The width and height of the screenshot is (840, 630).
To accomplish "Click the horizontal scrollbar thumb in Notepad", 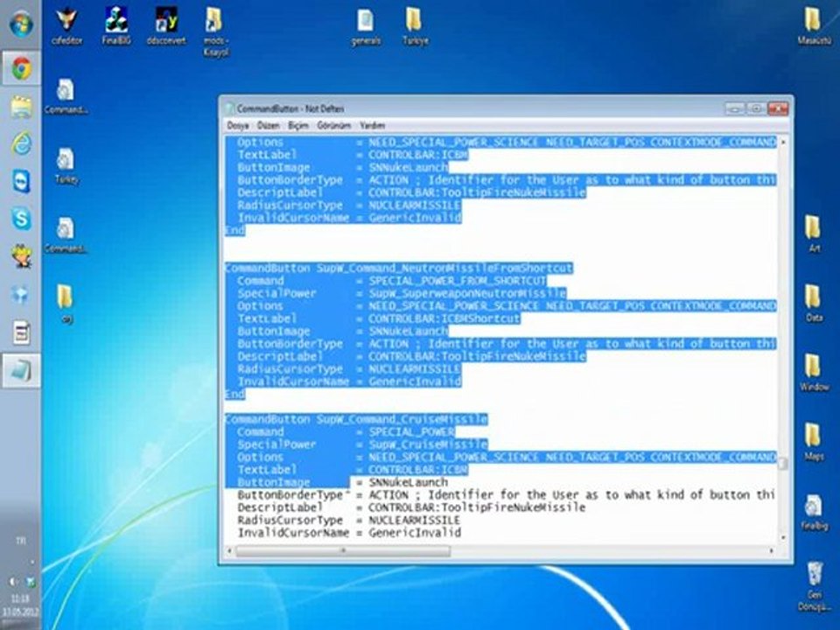I will [x=342, y=551].
